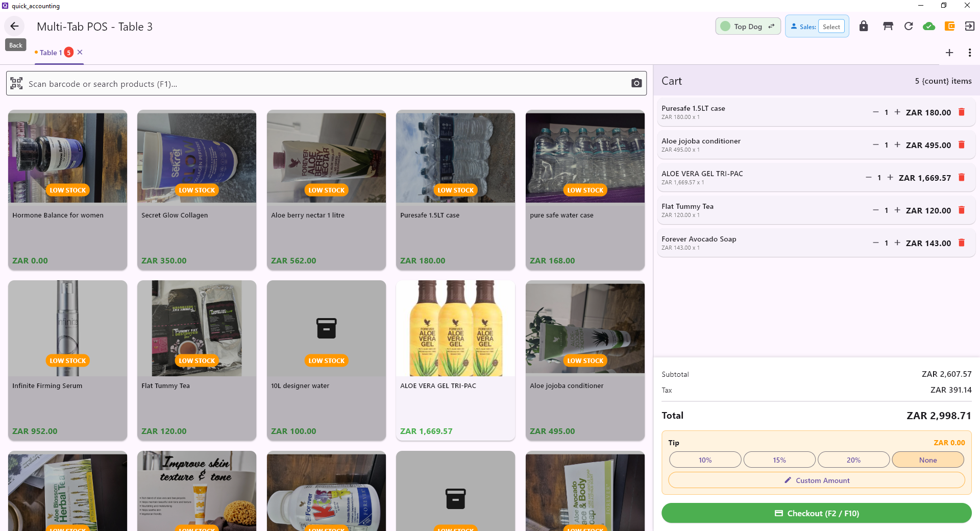980x531 pixels.
Task: Click the refresh icon
Action: click(x=909, y=26)
